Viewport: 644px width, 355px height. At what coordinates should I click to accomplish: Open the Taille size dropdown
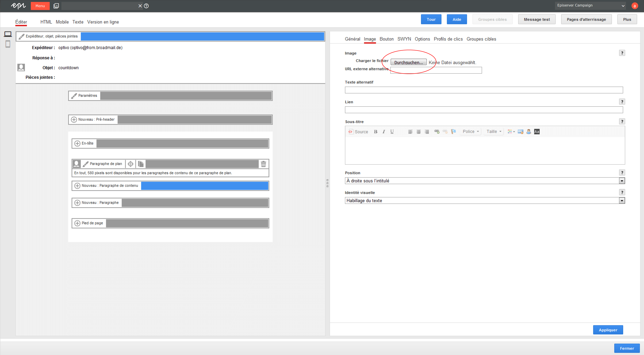click(x=494, y=131)
